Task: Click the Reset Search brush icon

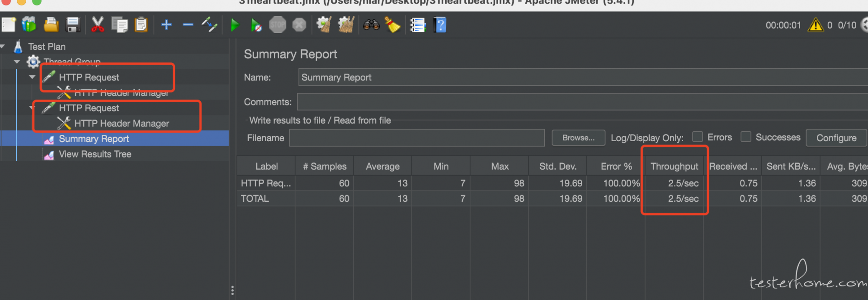Action: 392,25
